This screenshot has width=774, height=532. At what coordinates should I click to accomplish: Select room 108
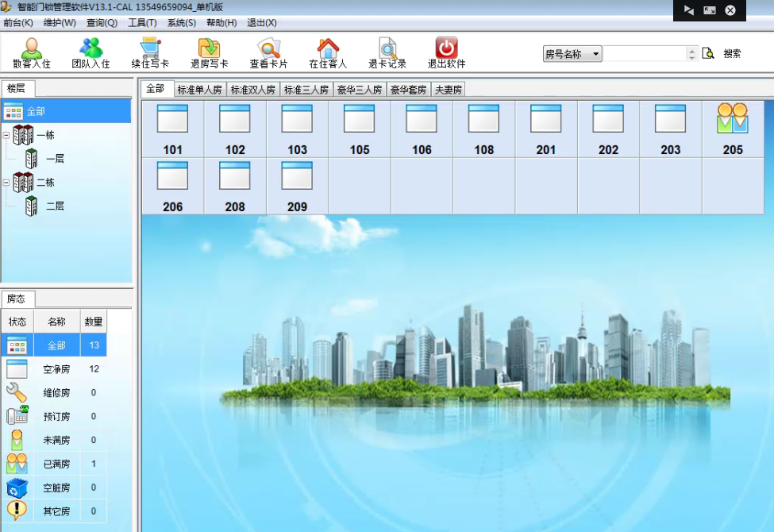click(x=483, y=129)
